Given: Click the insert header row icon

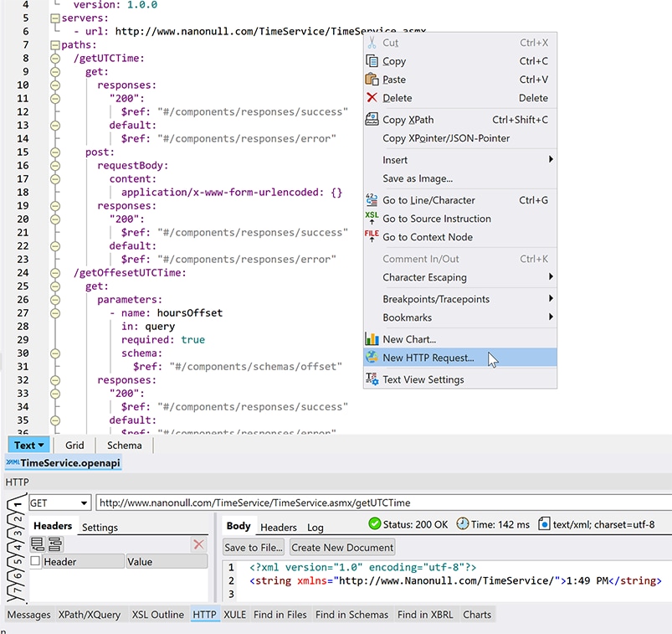Looking at the screenshot, I should 55,544.
